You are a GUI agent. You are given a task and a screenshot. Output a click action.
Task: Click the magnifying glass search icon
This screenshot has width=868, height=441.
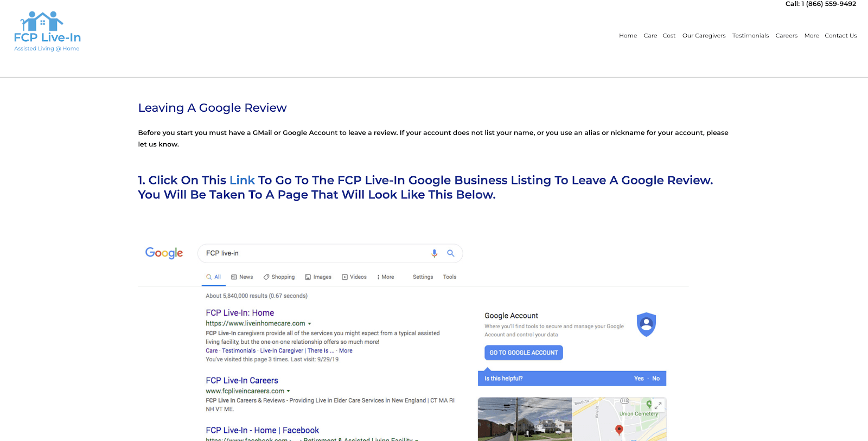(451, 253)
